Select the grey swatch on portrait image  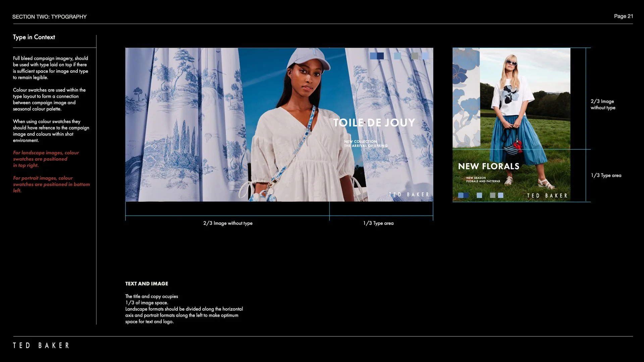point(492,195)
